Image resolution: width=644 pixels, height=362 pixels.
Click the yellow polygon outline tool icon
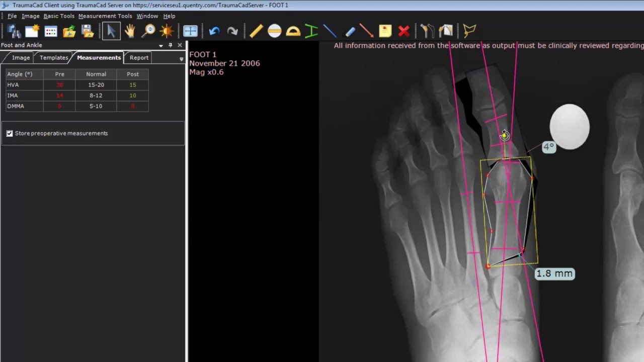click(x=469, y=31)
